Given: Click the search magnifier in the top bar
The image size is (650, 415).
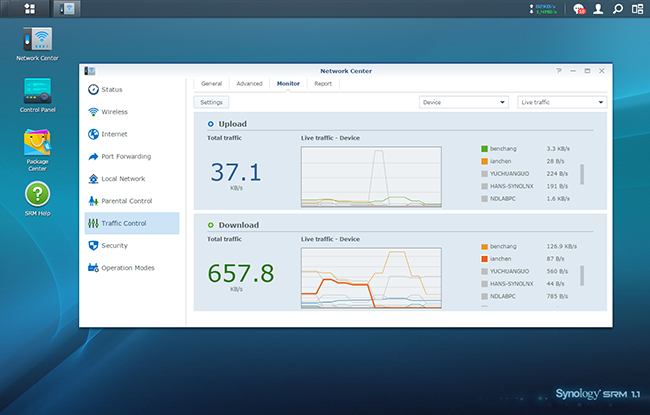Looking at the screenshot, I should click(618, 9).
